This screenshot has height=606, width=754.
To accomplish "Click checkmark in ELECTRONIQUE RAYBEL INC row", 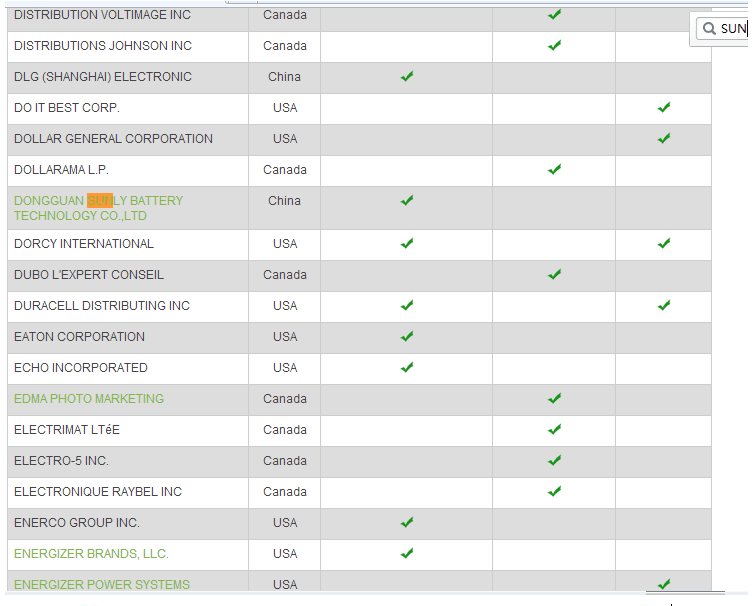I will pyautogui.click(x=555, y=492).
